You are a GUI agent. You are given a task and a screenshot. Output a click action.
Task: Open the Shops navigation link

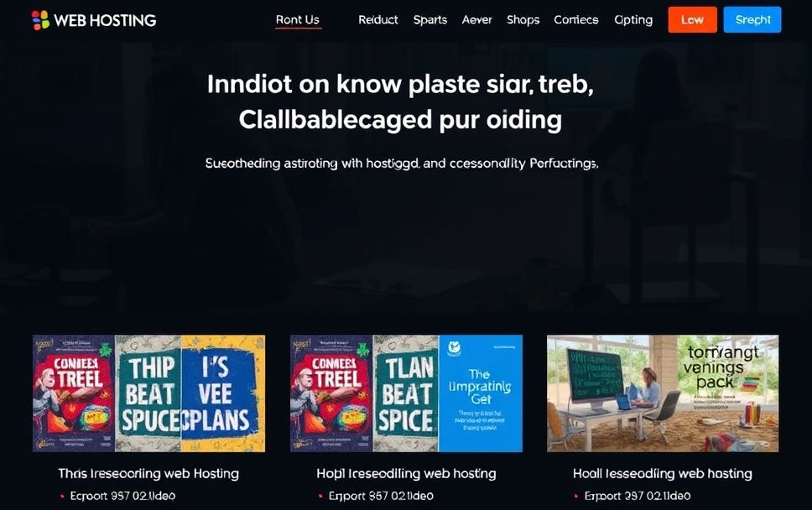coord(523,19)
